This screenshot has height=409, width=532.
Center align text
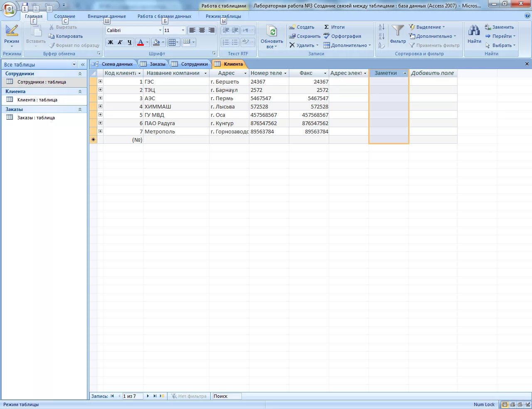click(202, 30)
